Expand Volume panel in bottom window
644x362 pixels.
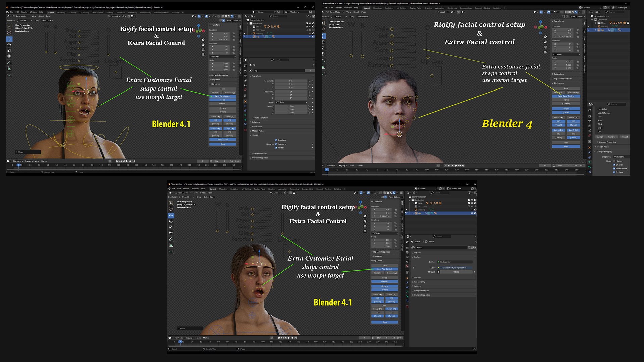(416, 277)
